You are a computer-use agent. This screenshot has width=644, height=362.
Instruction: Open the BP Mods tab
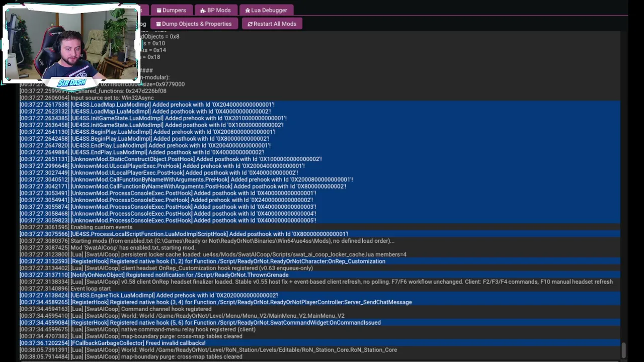215,10
